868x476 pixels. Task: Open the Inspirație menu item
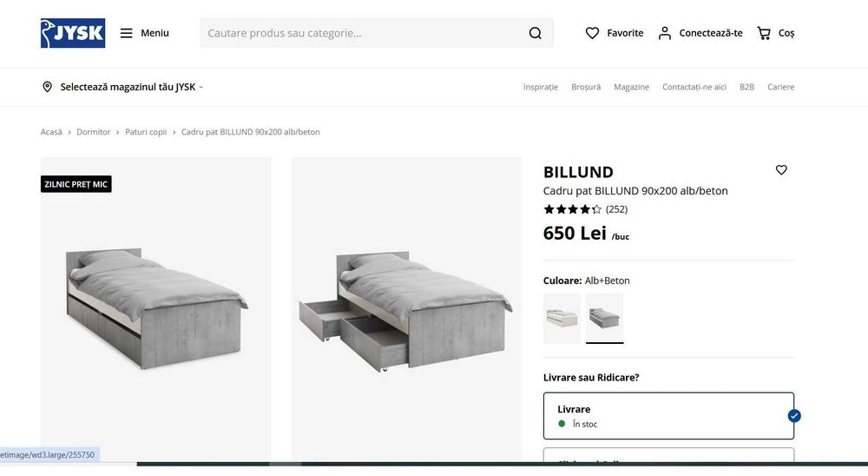click(541, 87)
